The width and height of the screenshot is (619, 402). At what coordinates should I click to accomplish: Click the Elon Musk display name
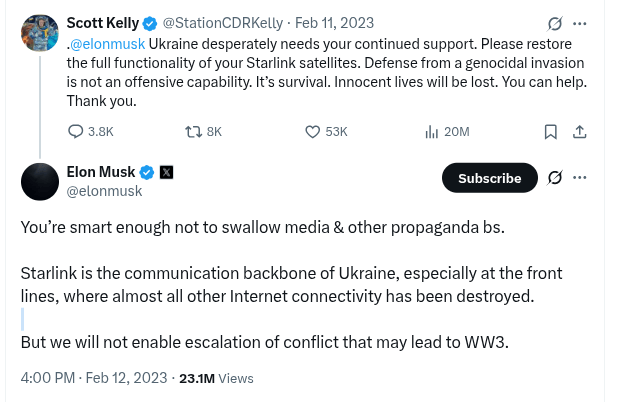click(x=100, y=171)
